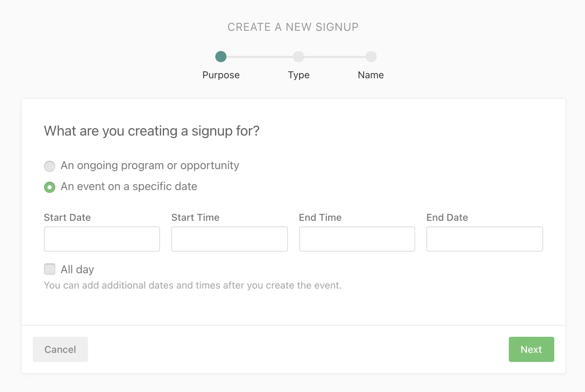This screenshot has height=392, width=585.
Task: Select the ongoing program radio button
Action: [x=50, y=166]
